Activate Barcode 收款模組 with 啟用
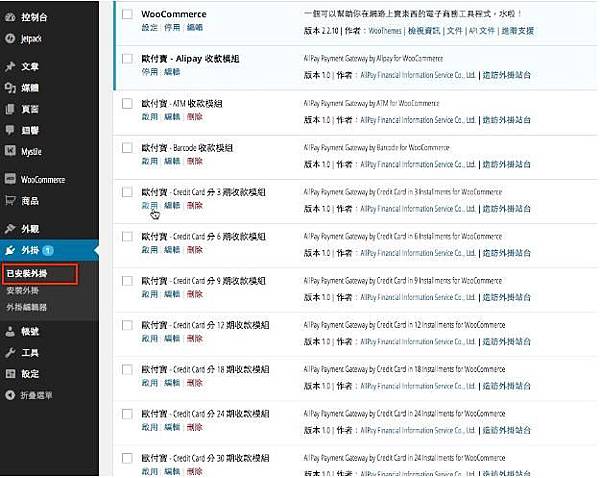This screenshot has height=478, width=600. pyautogui.click(x=149, y=161)
